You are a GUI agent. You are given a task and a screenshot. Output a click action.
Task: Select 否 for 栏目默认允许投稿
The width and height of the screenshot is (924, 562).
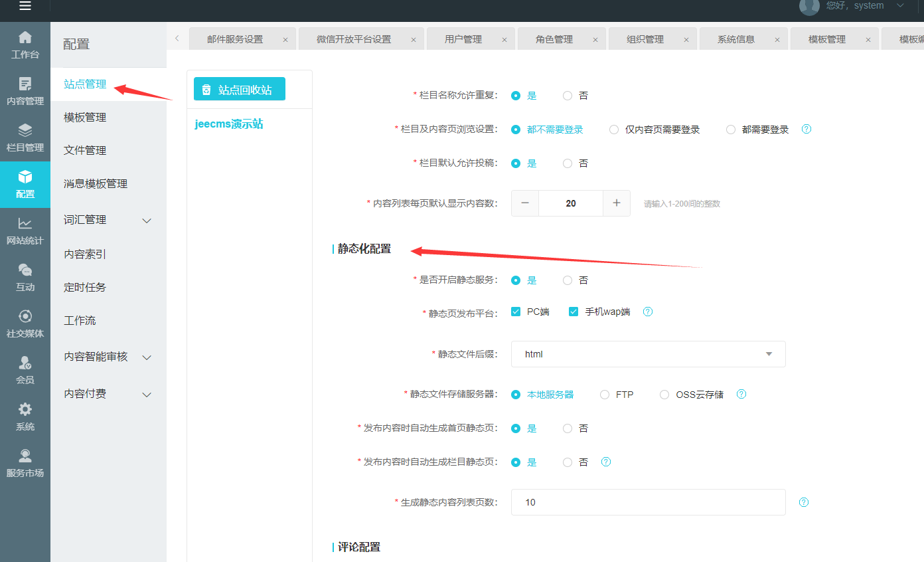(x=568, y=163)
